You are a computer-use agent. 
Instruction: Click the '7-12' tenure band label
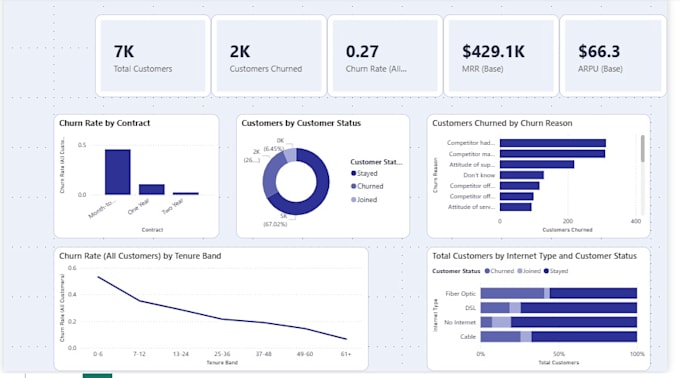139,354
